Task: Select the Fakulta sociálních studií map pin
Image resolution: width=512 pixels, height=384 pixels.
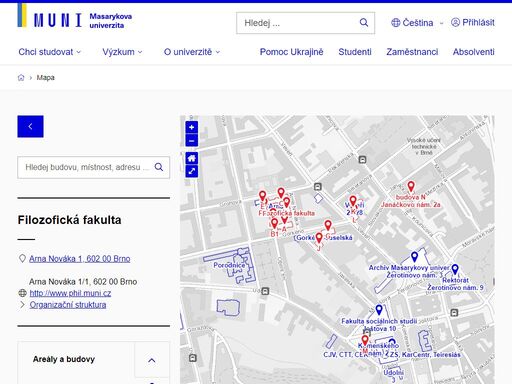Action: pos(379,310)
